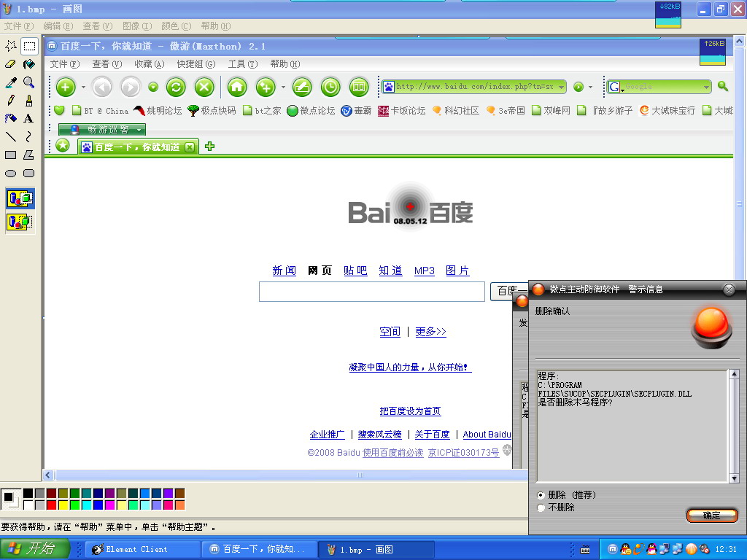Select the rectangular selection tool in Paint
The height and width of the screenshot is (560, 747).
pos(29,46)
